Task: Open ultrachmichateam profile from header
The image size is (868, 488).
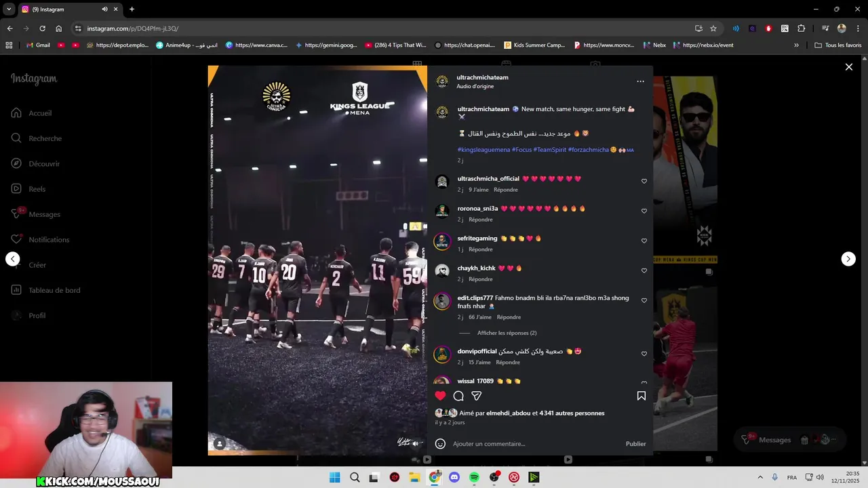Action: pyautogui.click(x=482, y=77)
